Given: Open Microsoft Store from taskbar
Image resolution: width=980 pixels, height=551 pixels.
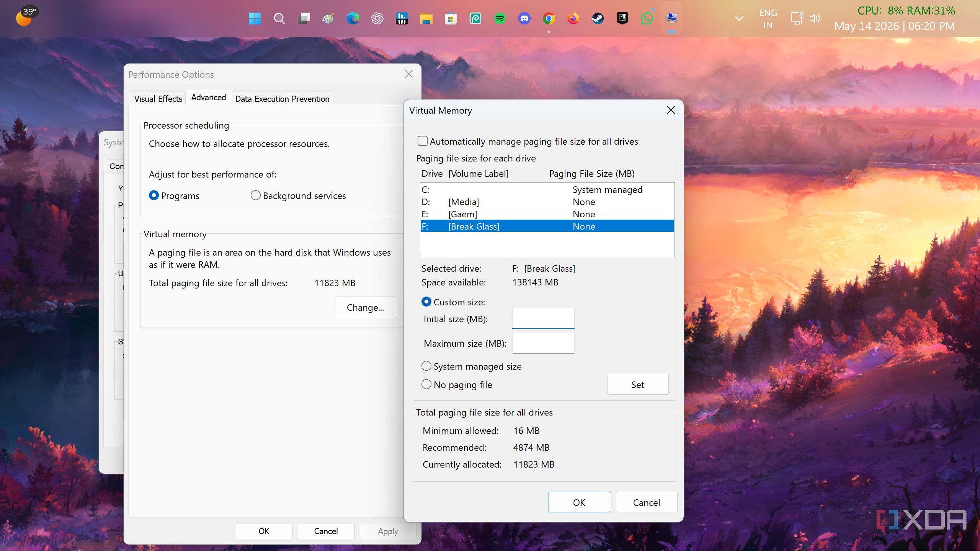Looking at the screenshot, I should coord(451,18).
